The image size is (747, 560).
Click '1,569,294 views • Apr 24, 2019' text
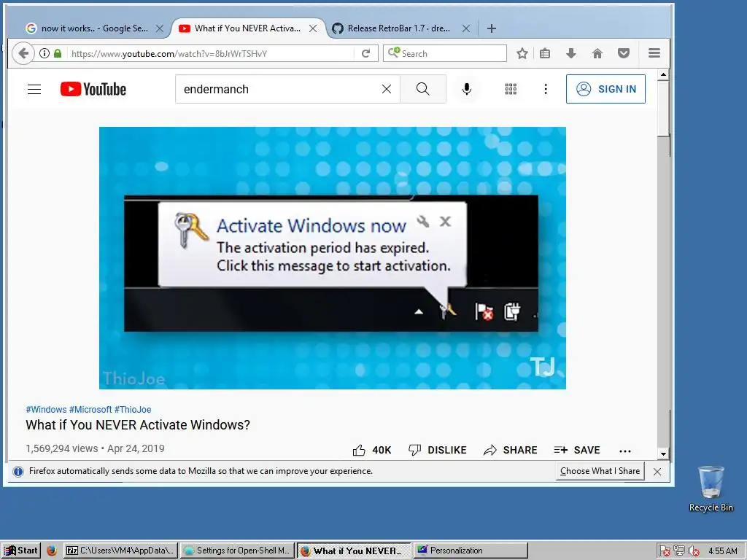(95, 448)
